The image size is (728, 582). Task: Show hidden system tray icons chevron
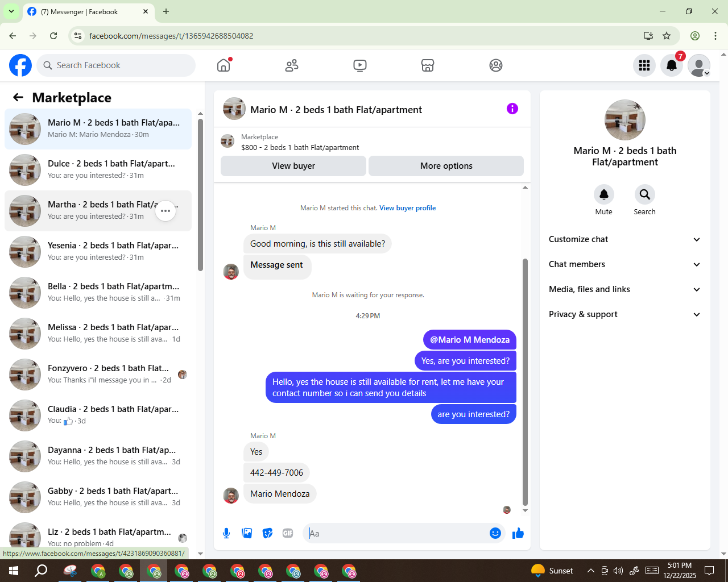(591, 571)
